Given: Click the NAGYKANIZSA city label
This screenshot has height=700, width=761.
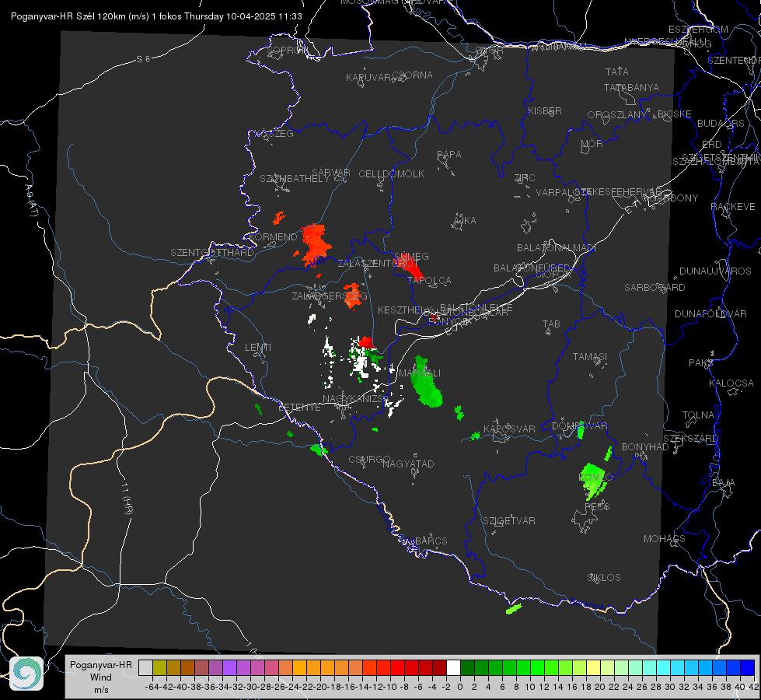Looking at the screenshot, I should tap(354, 399).
